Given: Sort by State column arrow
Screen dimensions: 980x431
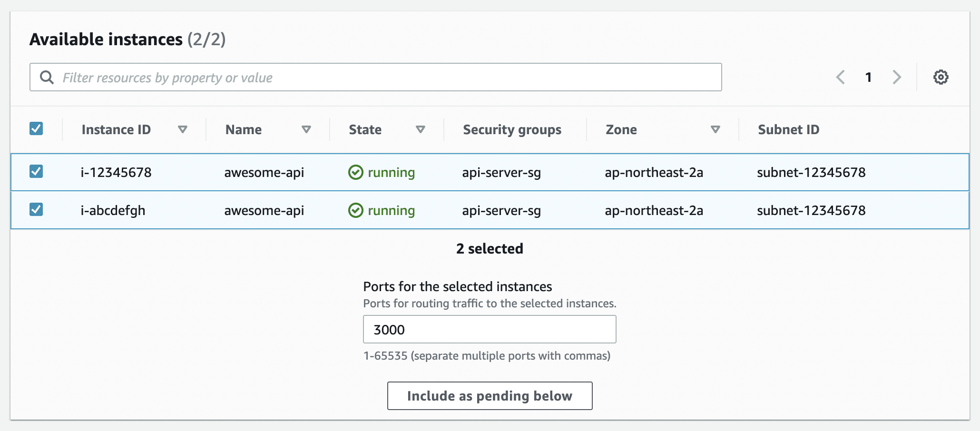Looking at the screenshot, I should point(421,129).
